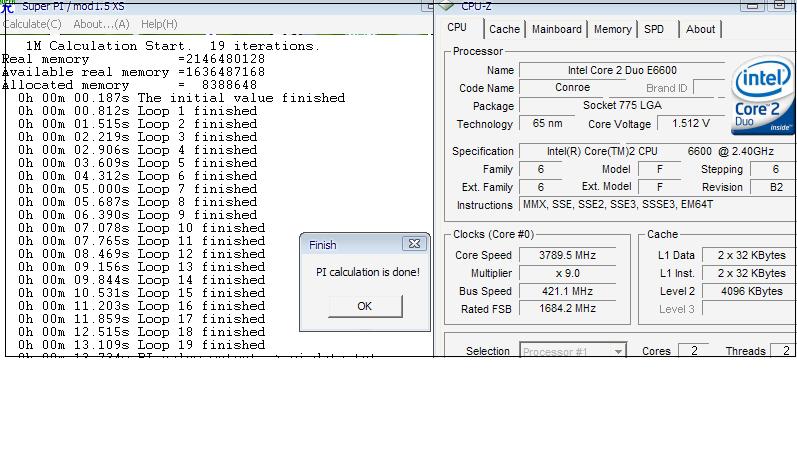This screenshot has width=797, height=450.
Task: Click the 1M Calculation Start line
Action: click(x=173, y=46)
